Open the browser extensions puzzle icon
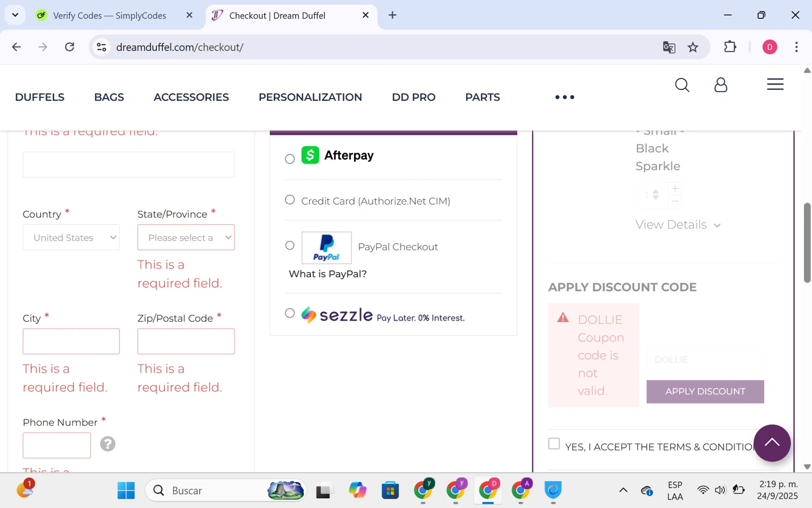812x508 pixels. coord(730,47)
